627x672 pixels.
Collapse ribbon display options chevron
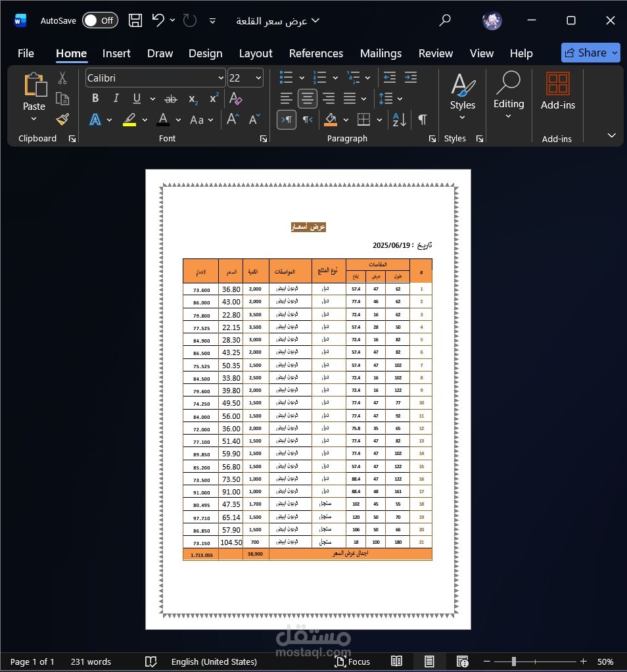pyautogui.click(x=612, y=135)
